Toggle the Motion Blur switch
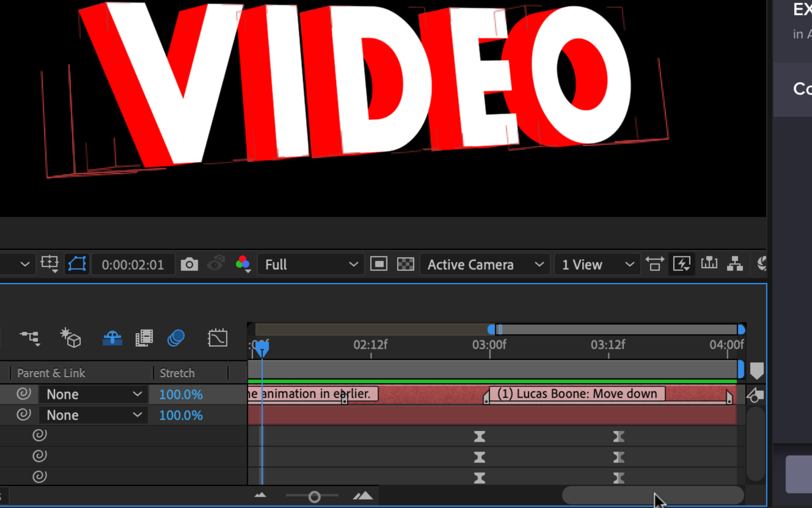This screenshot has width=812, height=508. (176, 338)
